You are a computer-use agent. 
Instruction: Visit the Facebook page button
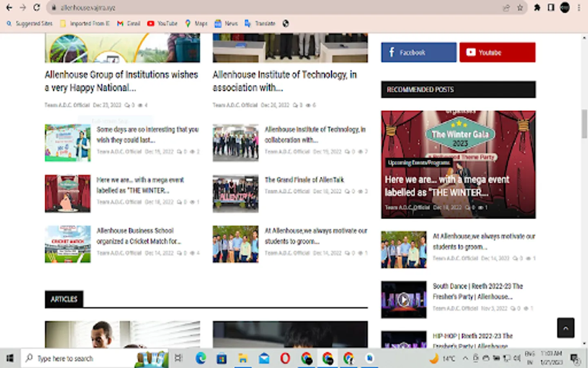pyautogui.click(x=419, y=52)
